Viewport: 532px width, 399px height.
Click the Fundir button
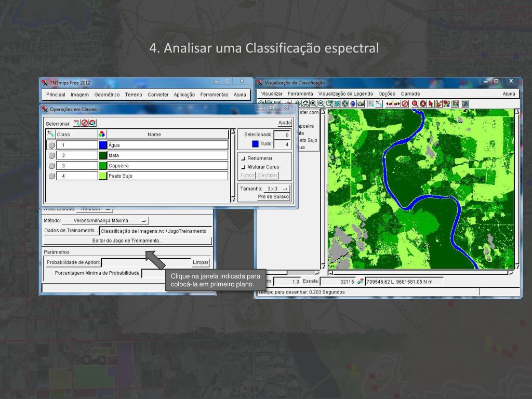(247, 175)
